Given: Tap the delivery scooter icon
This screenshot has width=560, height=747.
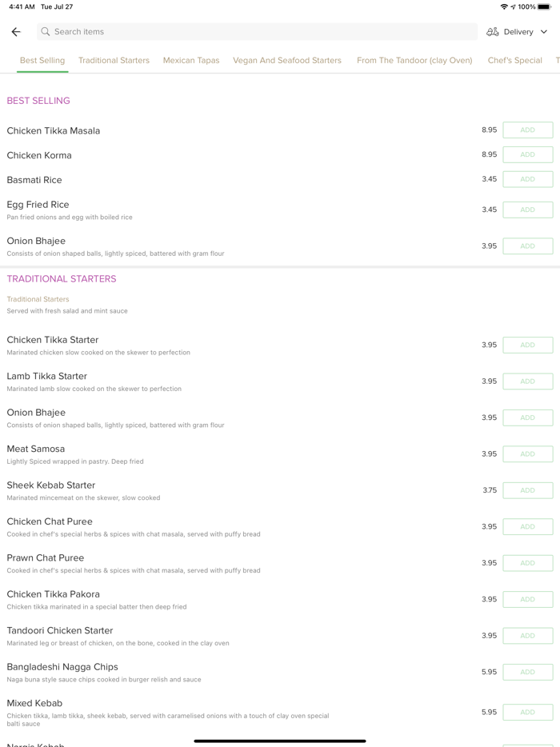Looking at the screenshot, I should tap(493, 32).
